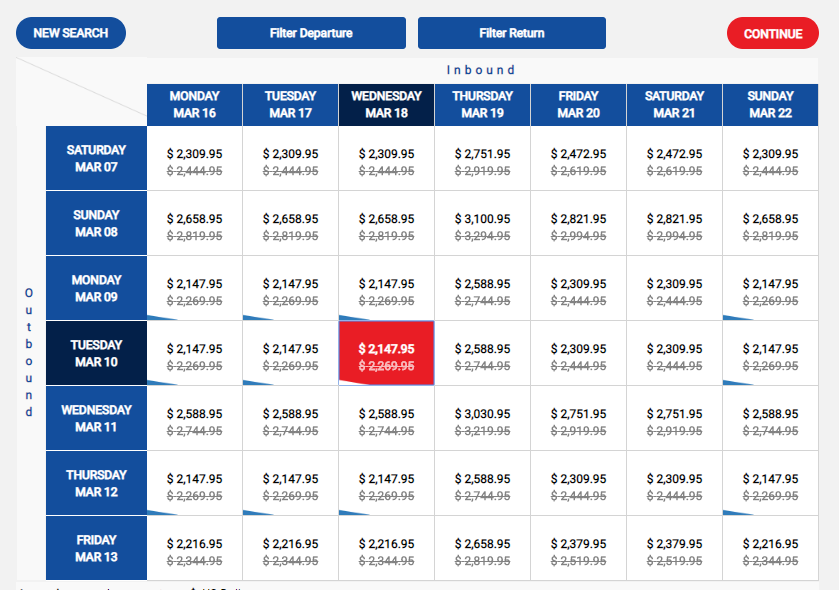Pick fare Tue Mar 10 returning Sun Mar 22
Screen dimensions: 839x590
[771, 353]
